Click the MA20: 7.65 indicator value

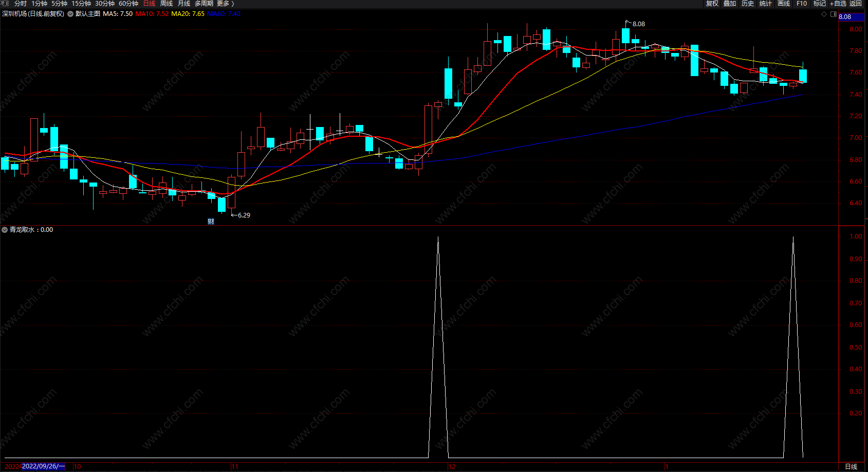point(188,14)
